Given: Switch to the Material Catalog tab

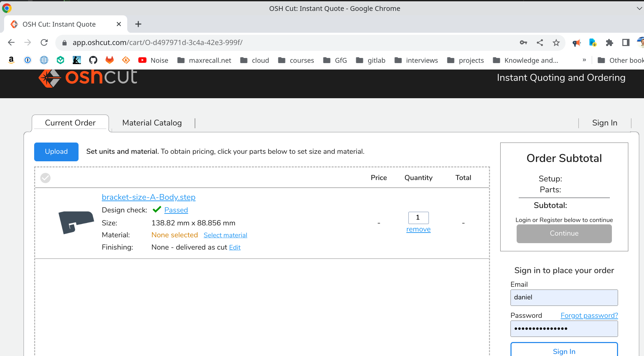Looking at the screenshot, I should point(152,123).
